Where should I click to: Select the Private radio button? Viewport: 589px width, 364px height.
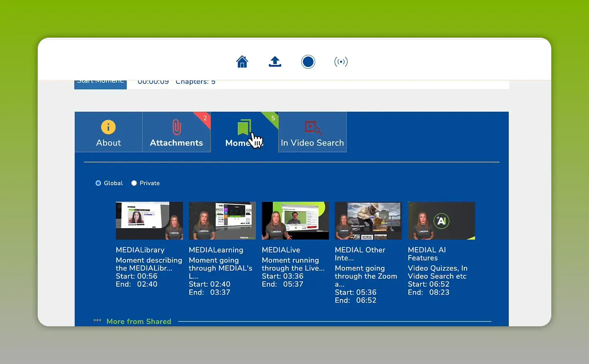[x=134, y=183]
